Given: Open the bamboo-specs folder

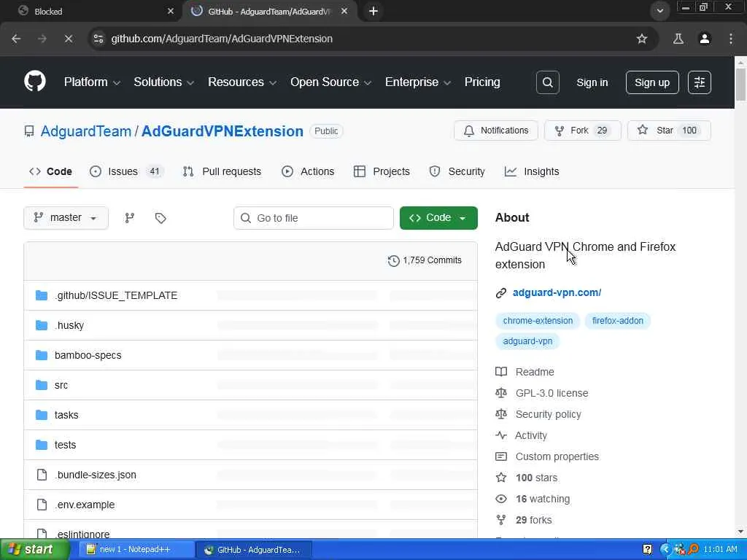Looking at the screenshot, I should (88, 355).
